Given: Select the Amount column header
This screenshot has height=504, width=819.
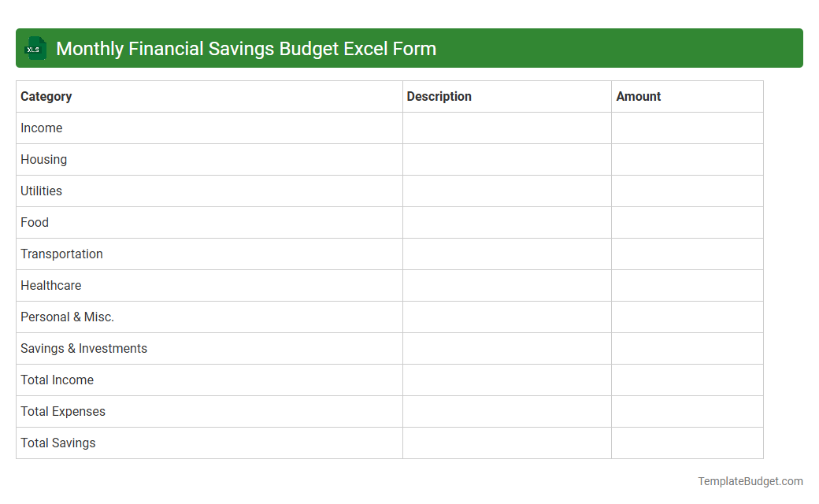Looking at the screenshot, I should pos(638,96).
